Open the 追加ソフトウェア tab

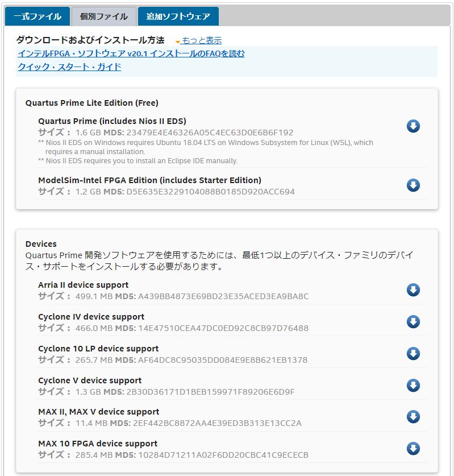[x=178, y=16]
